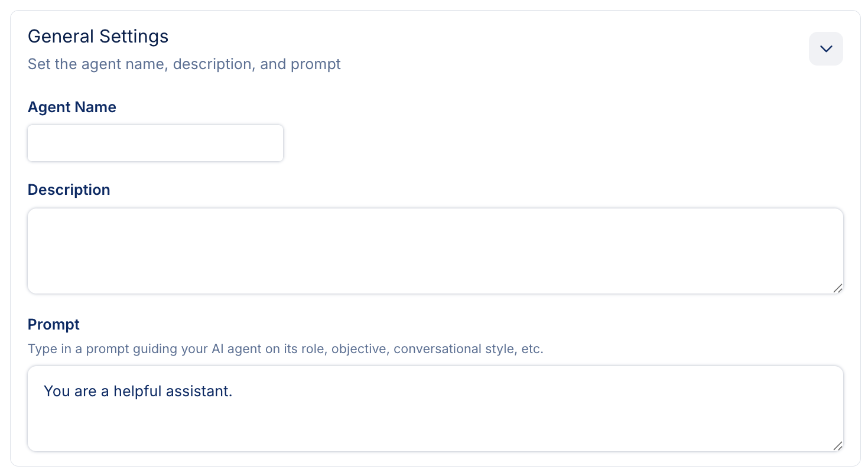Focus the empty Description text area
Screen dimensions: 868x476
pos(435,250)
